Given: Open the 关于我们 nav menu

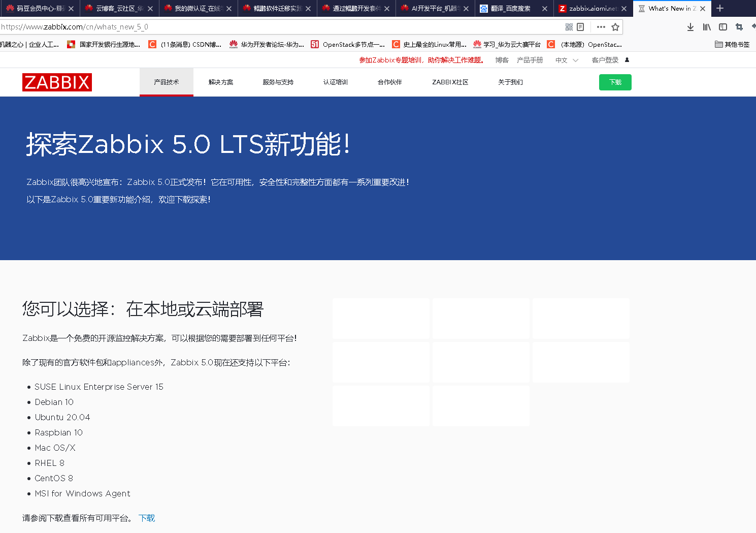Looking at the screenshot, I should click(x=511, y=82).
